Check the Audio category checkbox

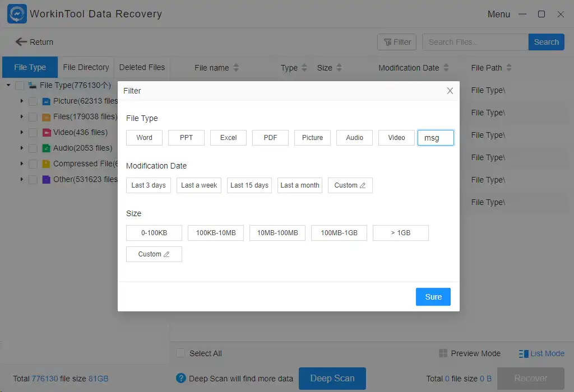[33, 148]
